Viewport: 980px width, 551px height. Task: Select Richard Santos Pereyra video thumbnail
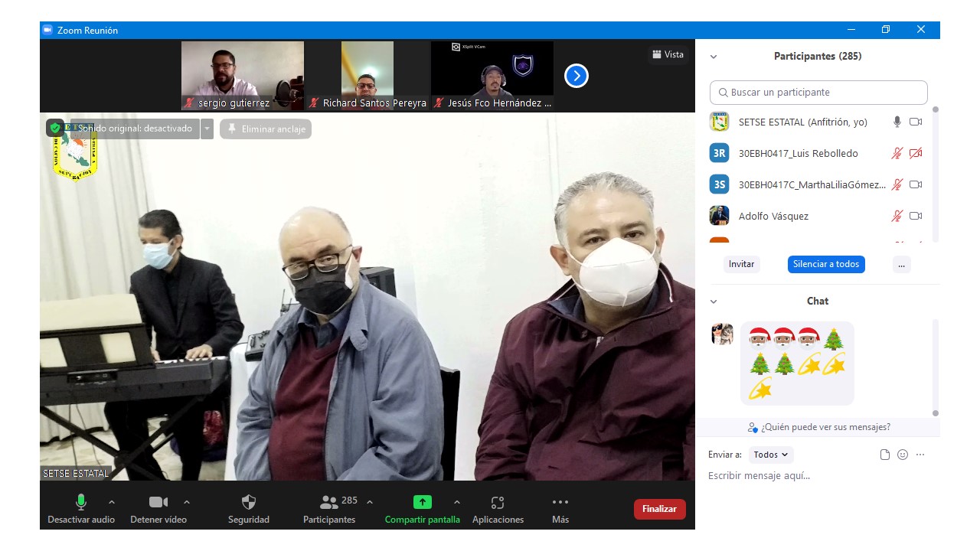coord(367,76)
